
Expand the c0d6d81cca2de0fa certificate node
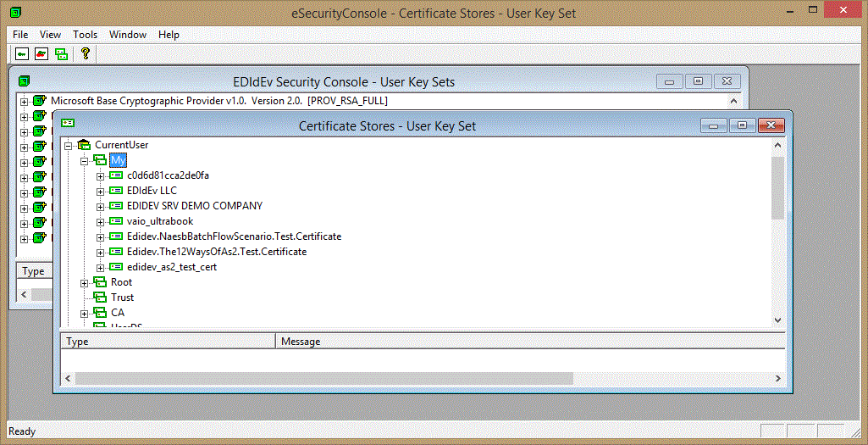pos(100,176)
